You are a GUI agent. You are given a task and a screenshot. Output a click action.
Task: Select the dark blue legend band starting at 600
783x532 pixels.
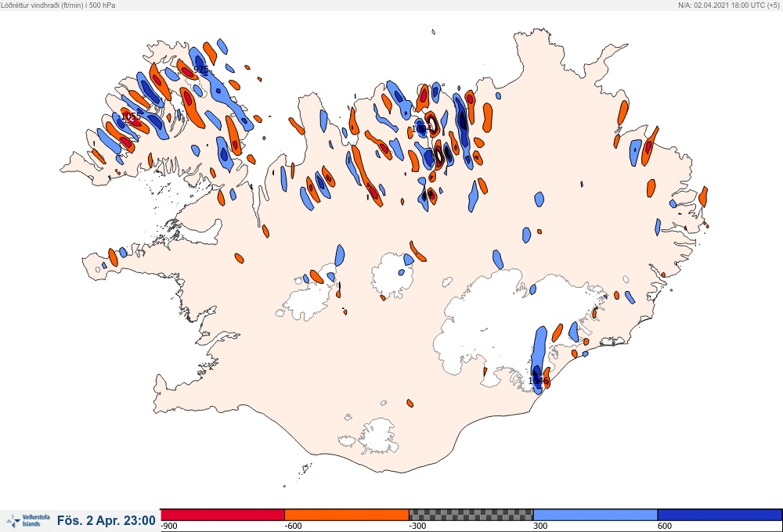pyautogui.click(x=720, y=515)
